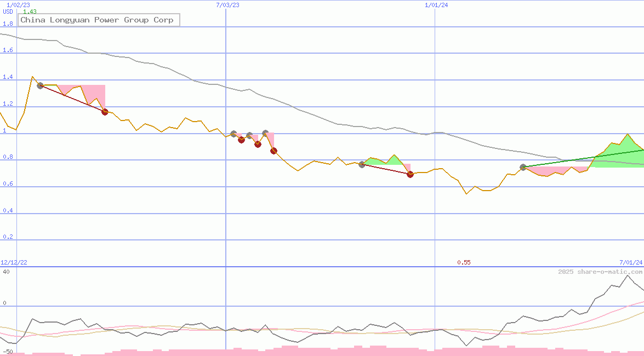Expand the chart at the 1/01/24 divider
The image size is (644, 356).
435,131
